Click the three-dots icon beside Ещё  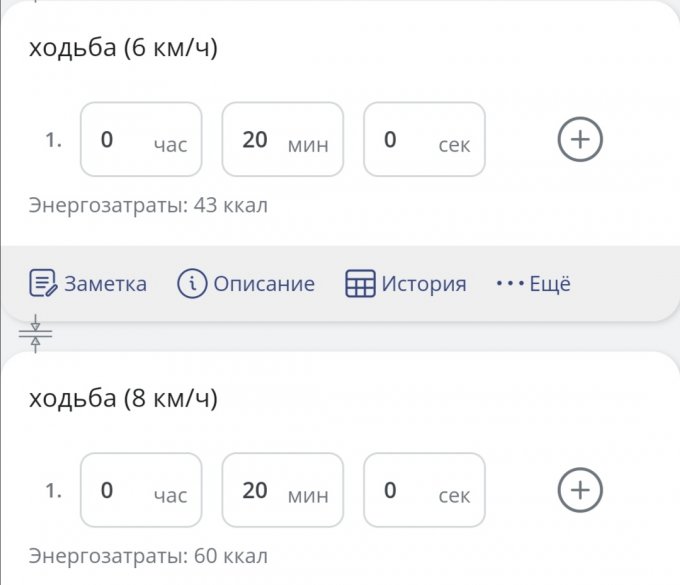[510, 284]
